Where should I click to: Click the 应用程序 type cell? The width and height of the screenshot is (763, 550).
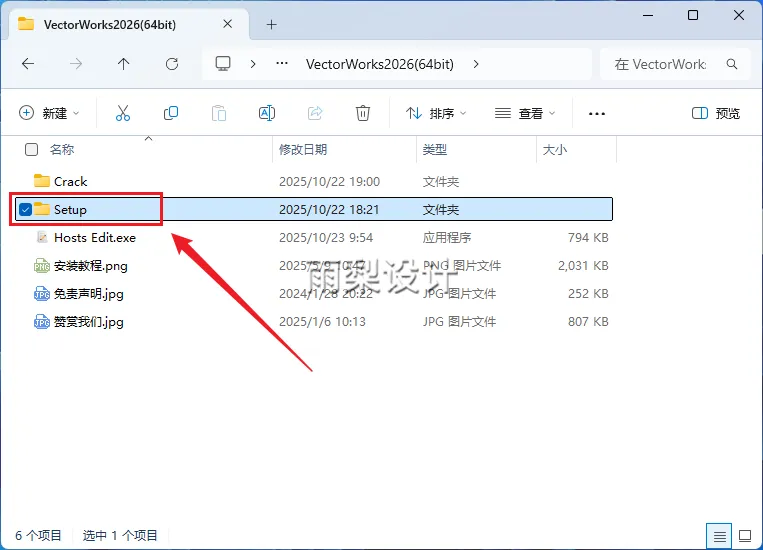click(447, 238)
